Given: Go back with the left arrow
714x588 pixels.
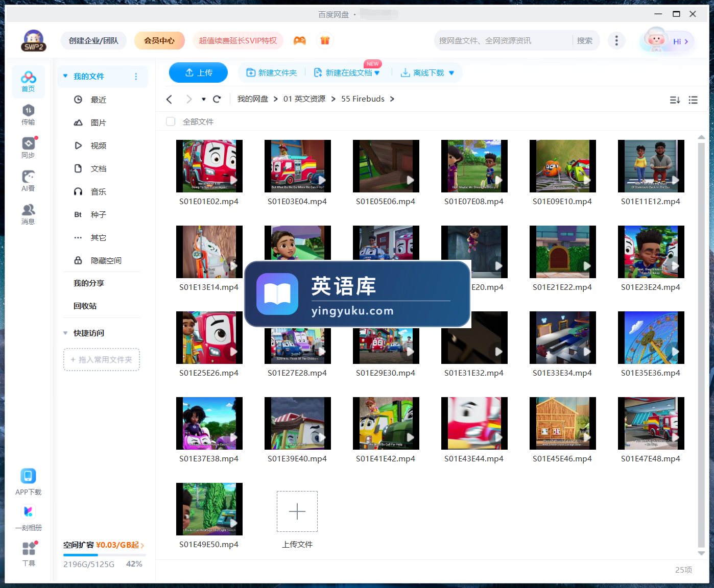Looking at the screenshot, I should tap(169, 99).
